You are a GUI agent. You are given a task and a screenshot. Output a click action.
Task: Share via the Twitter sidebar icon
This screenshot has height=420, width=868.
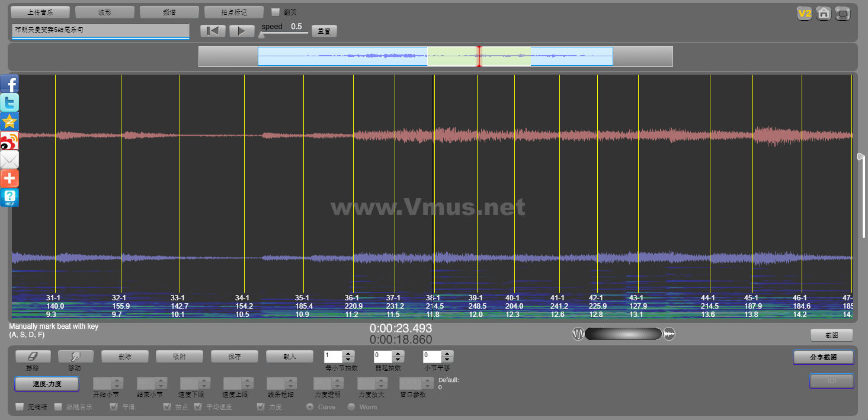coord(10,103)
